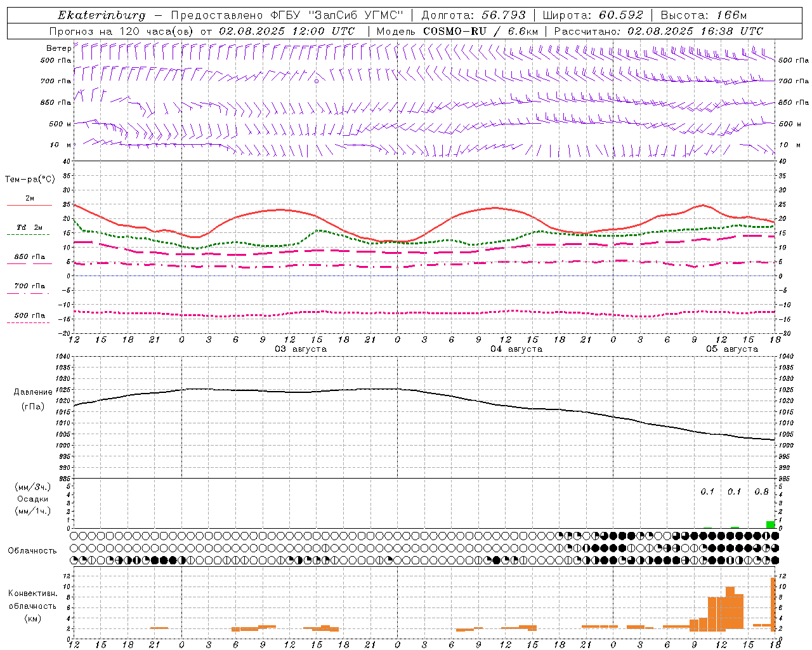Click the dashed sample line under Td 2м
Screen dimensions: 812x650
28,234
